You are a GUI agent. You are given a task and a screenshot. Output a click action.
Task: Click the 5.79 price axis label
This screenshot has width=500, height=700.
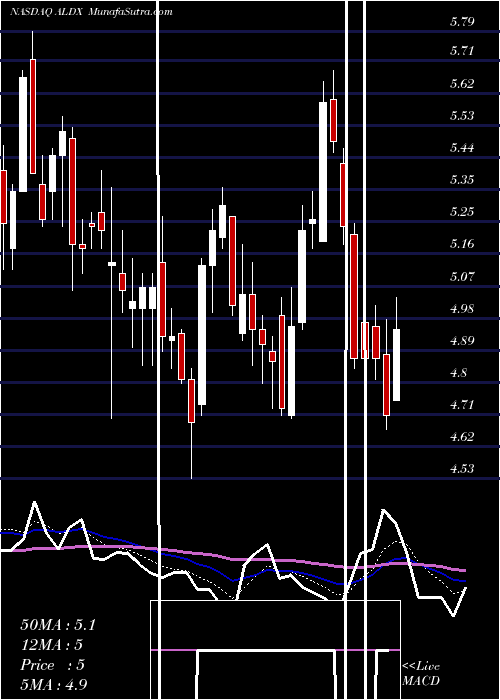462,21
